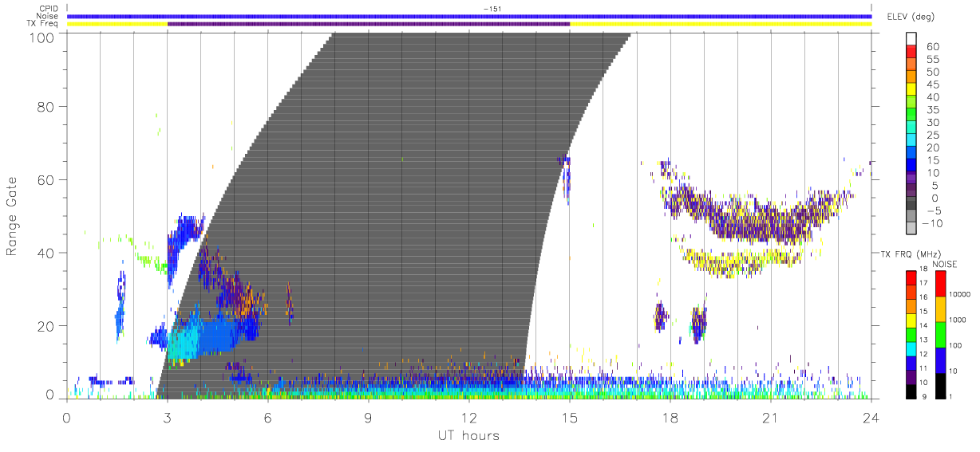Click the 15 tick on UT hours axis
980x452 pixels.
click(x=570, y=419)
